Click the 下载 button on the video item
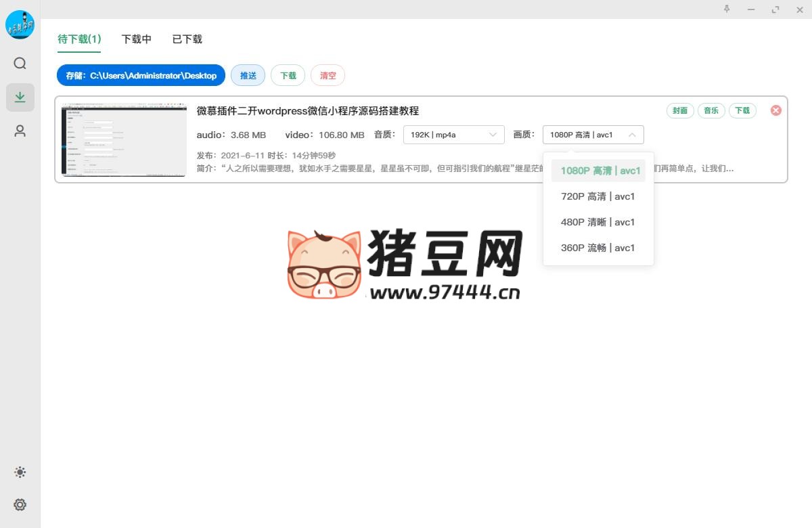This screenshot has height=528, width=812. click(742, 110)
